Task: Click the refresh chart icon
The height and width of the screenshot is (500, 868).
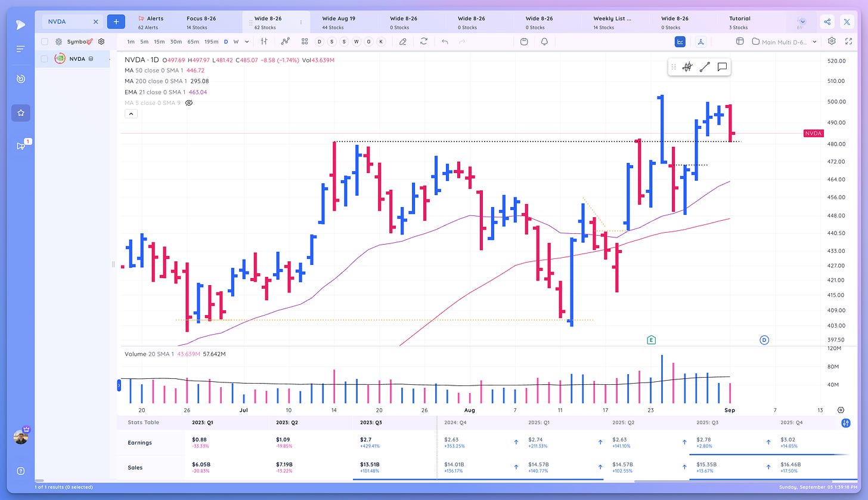Action: click(424, 41)
